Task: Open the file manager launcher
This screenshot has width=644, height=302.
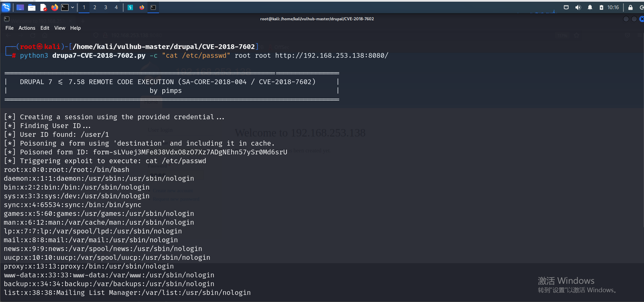Action: [x=32, y=7]
